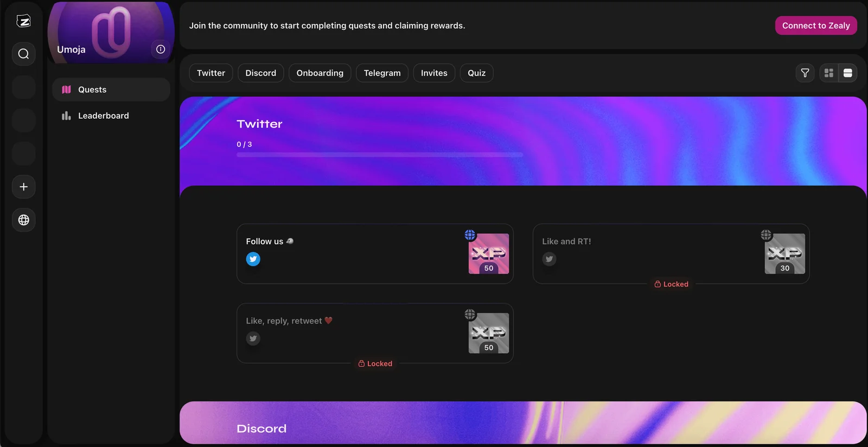Open the search magnifier in the sidebar
This screenshot has height=447, width=868.
coord(23,54)
